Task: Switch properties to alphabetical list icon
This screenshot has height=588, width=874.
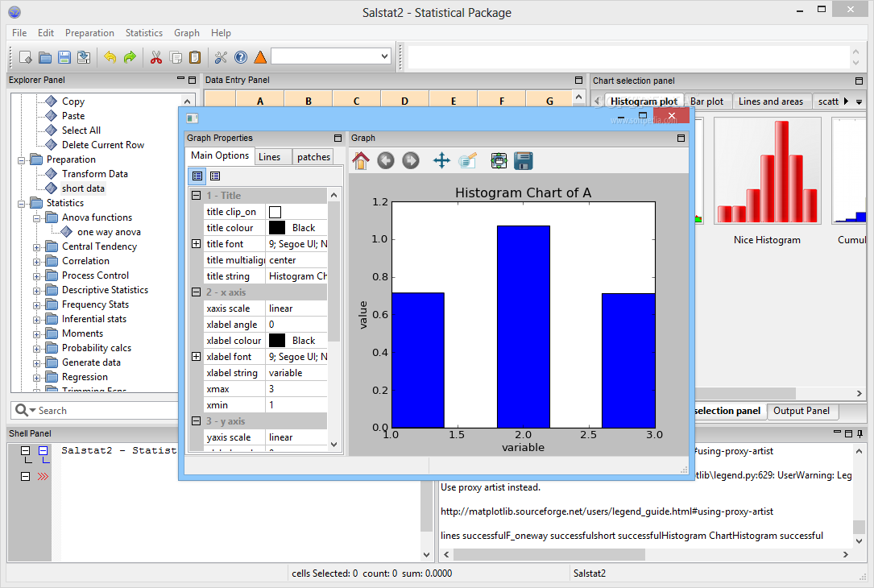Action: [215, 176]
